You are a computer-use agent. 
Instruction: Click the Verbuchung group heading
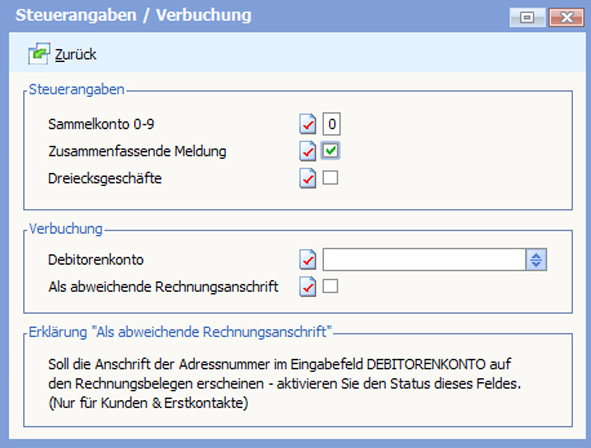click(66, 229)
